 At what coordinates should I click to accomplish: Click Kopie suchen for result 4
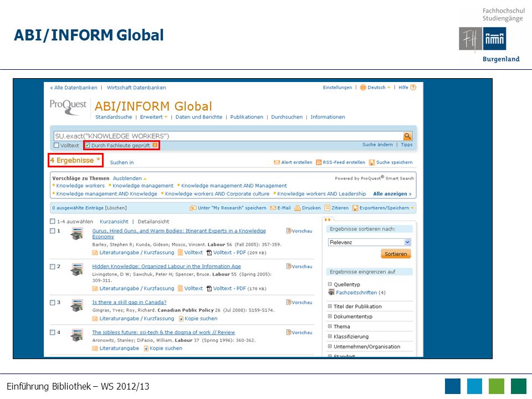163,348
